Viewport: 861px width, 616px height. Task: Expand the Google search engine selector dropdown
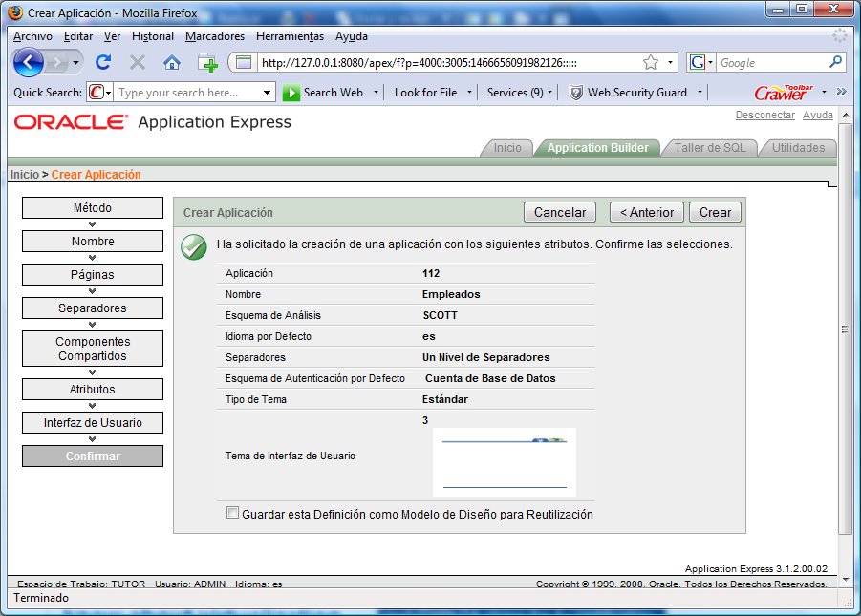point(710,63)
